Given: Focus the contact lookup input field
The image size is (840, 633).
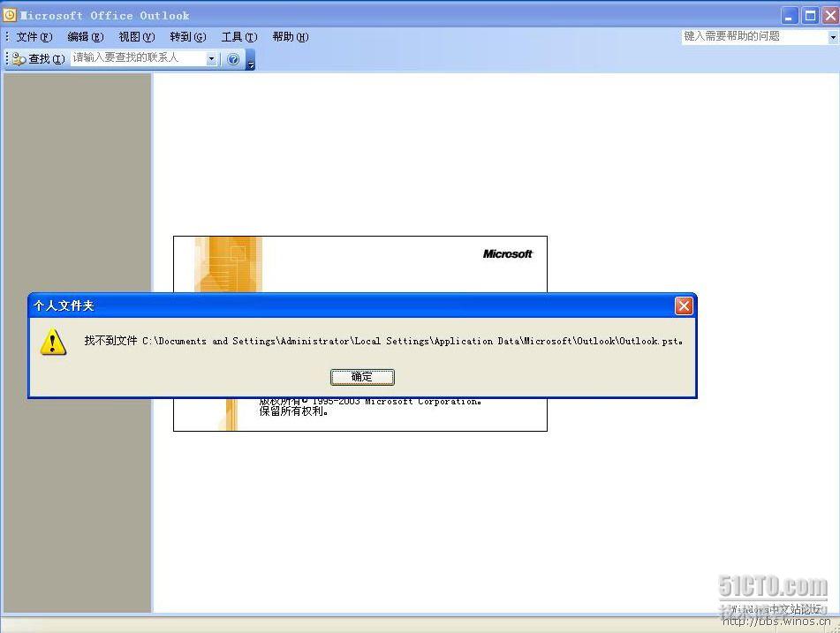Looking at the screenshot, I should coord(138,58).
